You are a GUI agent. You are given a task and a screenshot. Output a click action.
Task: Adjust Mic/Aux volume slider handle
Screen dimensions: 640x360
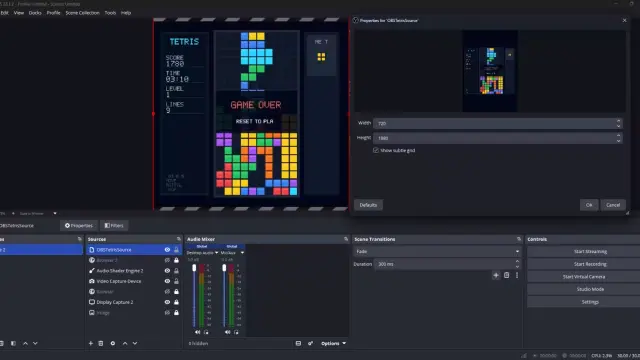click(224, 268)
